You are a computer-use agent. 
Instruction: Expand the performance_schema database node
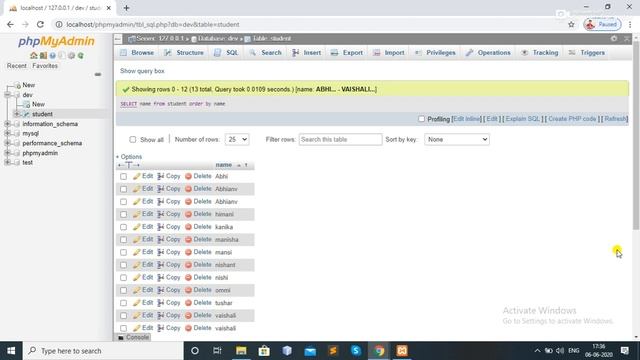[7, 143]
